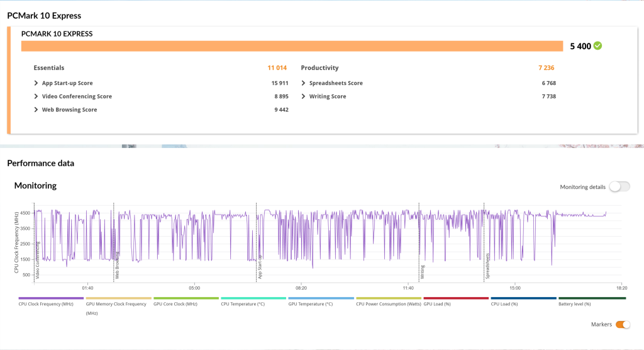Select CPU Temperature legend swatch
This screenshot has height=350, width=644.
point(253,298)
